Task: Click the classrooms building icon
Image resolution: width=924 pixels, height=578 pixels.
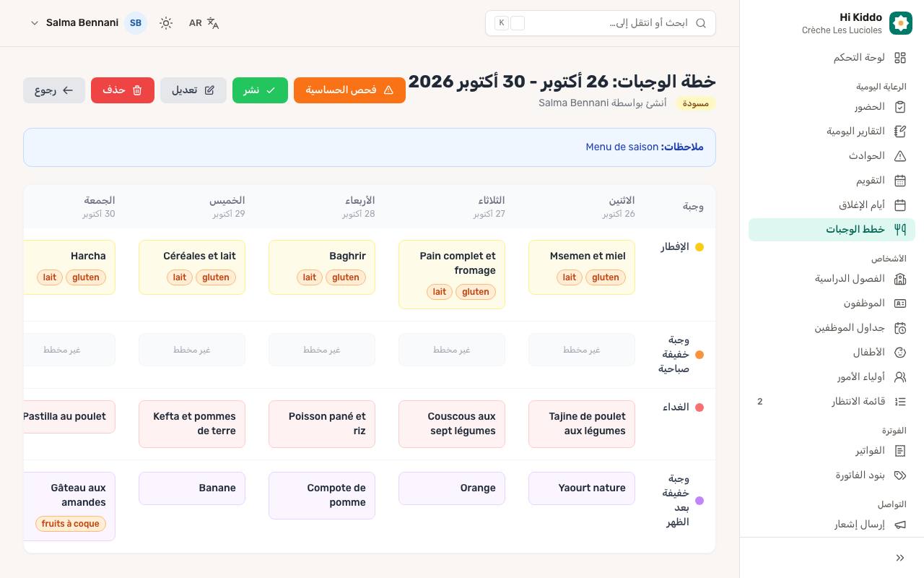Action: click(x=900, y=279)
